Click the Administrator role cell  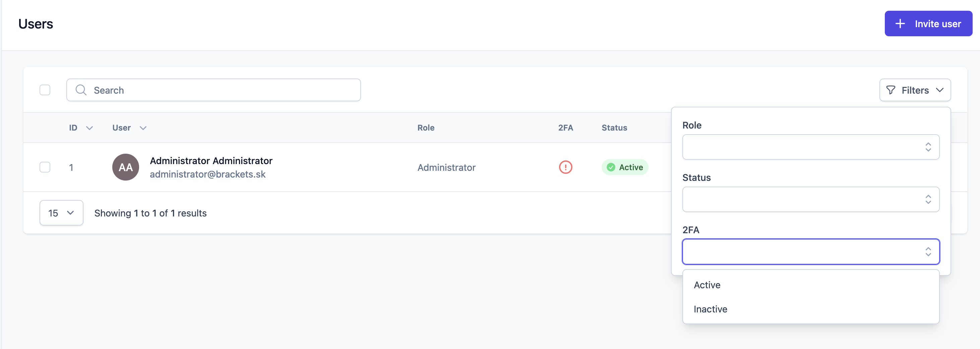coord(446,168)
